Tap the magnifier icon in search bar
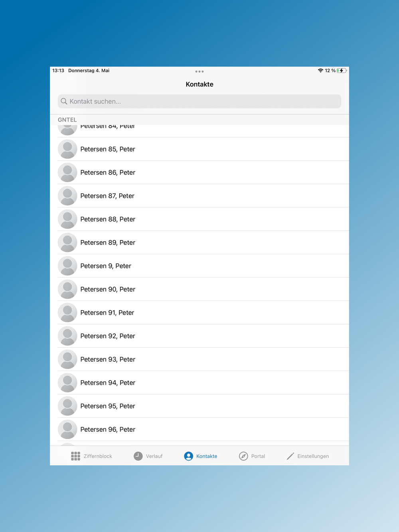The width and height of the screenshot is (399, 532). pos(64,101)
